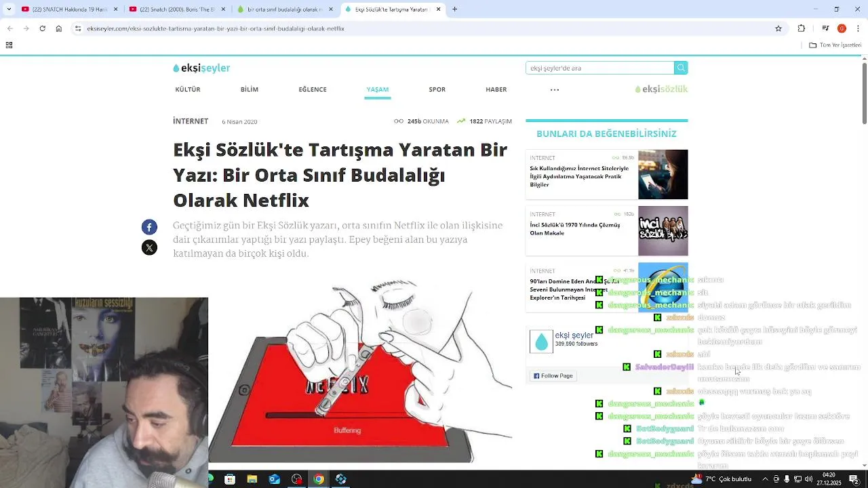Open a new browser tab
This screenshot has height=488, width=868.
454,9
